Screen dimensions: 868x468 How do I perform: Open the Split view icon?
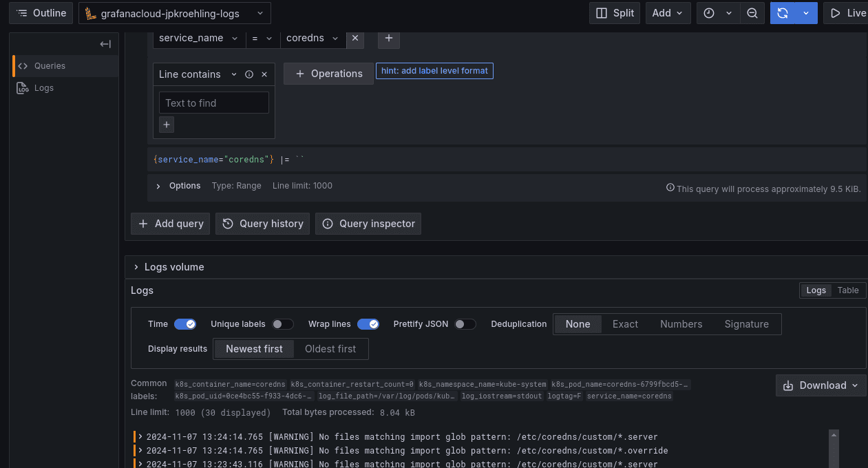pos(614,12)
